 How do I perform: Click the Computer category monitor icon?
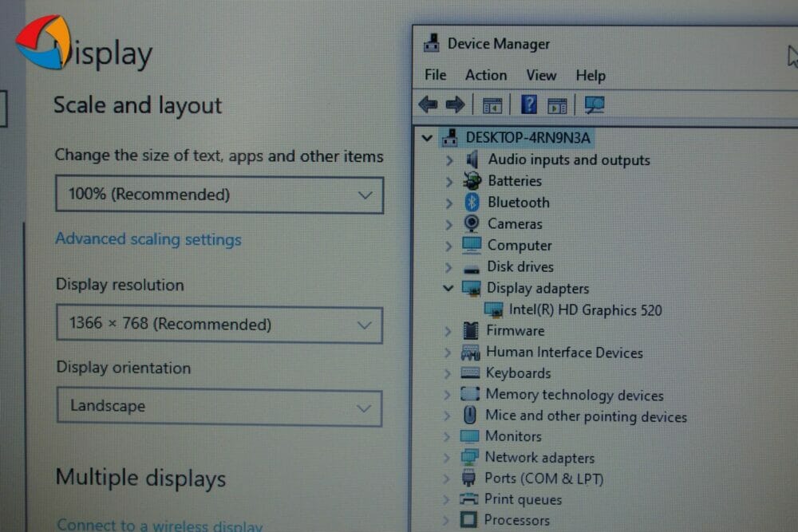[x=472, y=245]
